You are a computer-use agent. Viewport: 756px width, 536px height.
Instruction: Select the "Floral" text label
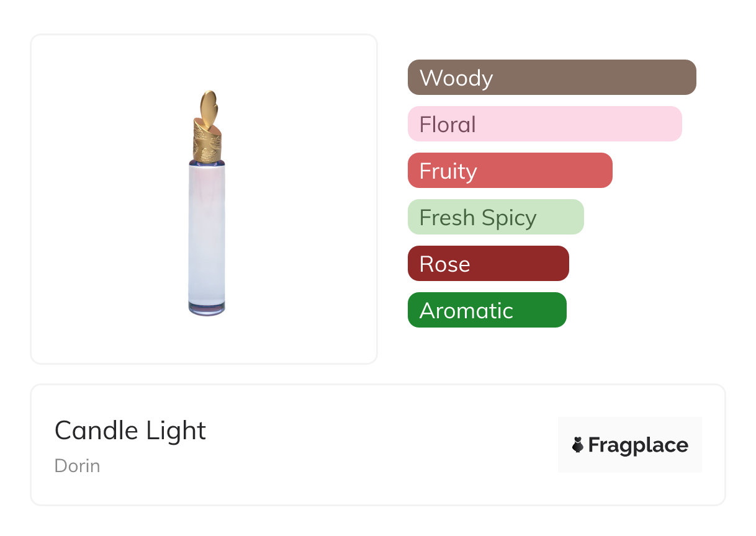coord(448,125)
